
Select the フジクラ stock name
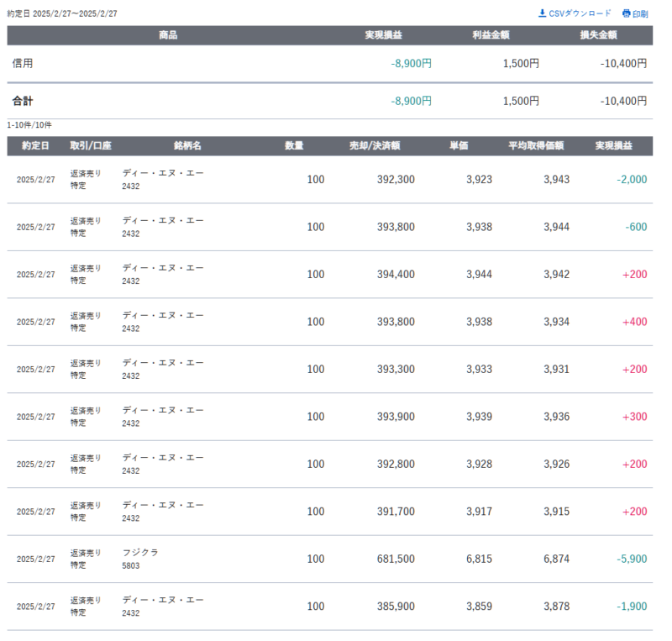(140, 553)
